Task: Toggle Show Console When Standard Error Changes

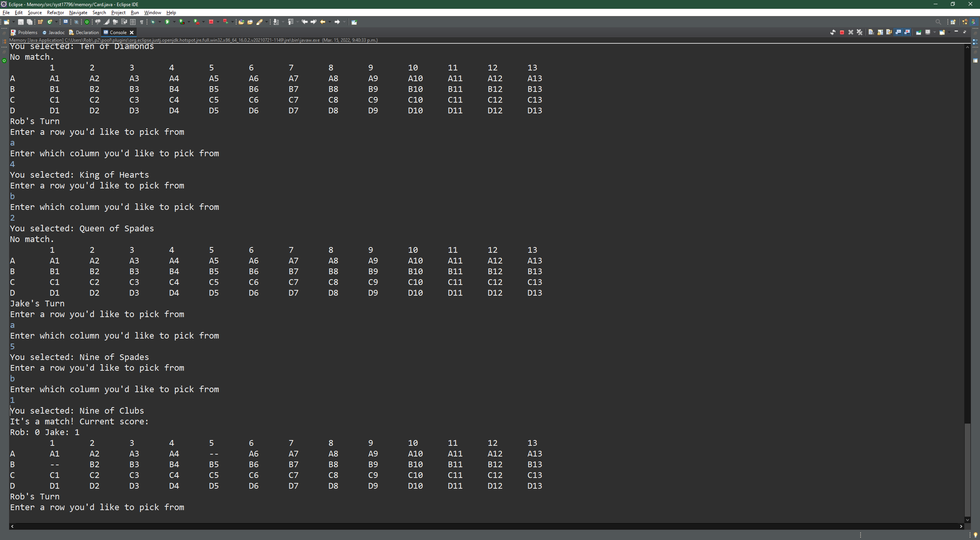Action: [x=906, y=32]
